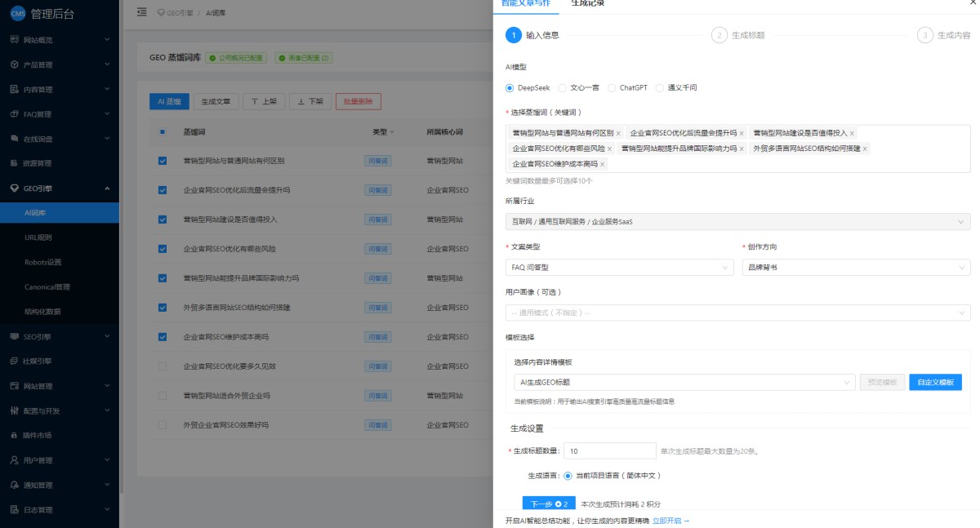Screen dimensions: 980x528
Task: Click the 插件市场 icon in sidebar
Action: pos(15,435)
